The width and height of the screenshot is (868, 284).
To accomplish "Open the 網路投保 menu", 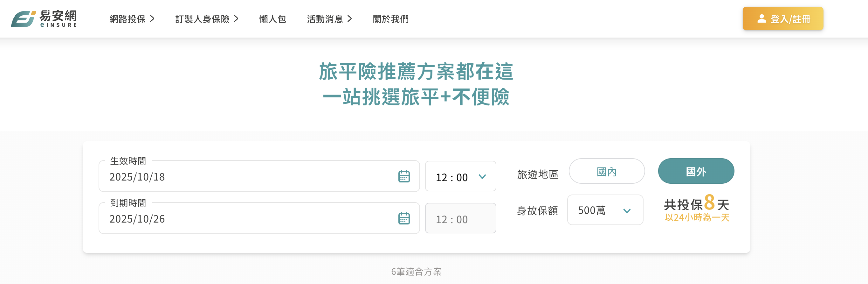I will 128,19.
